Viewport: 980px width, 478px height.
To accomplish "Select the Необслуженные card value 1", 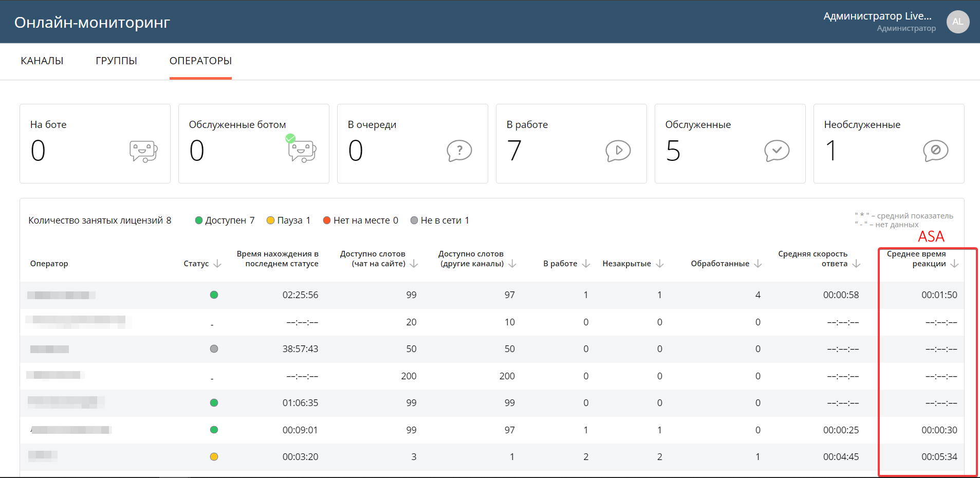I will (x=831, y=151).
